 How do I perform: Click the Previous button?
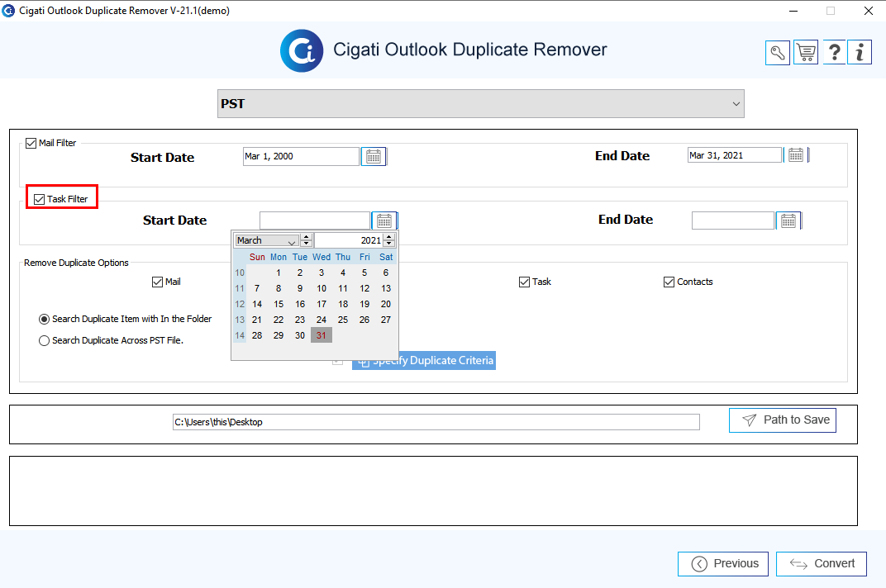tap(723, 564)
